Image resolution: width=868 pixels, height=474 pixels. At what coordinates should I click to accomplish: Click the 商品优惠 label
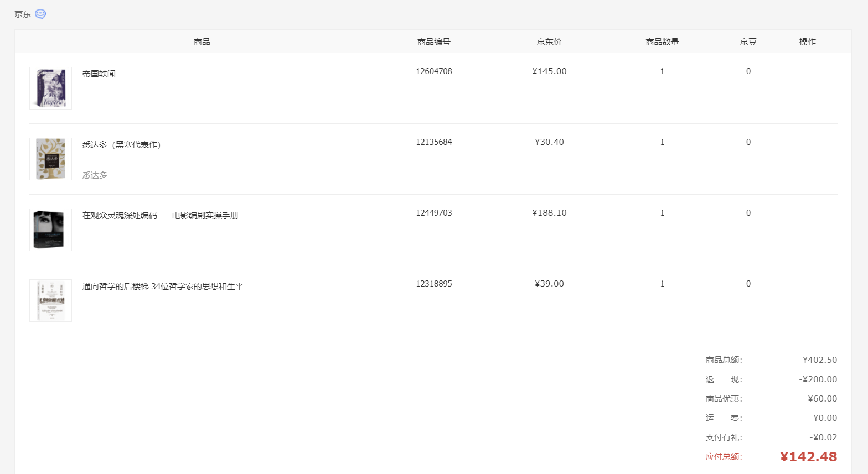click(724, 399)
